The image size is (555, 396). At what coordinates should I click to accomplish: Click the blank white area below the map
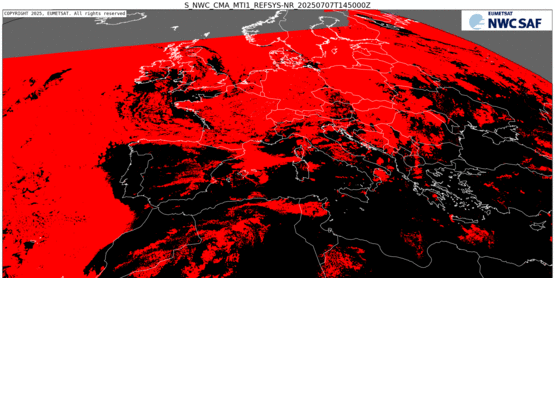tap(278, 336)
